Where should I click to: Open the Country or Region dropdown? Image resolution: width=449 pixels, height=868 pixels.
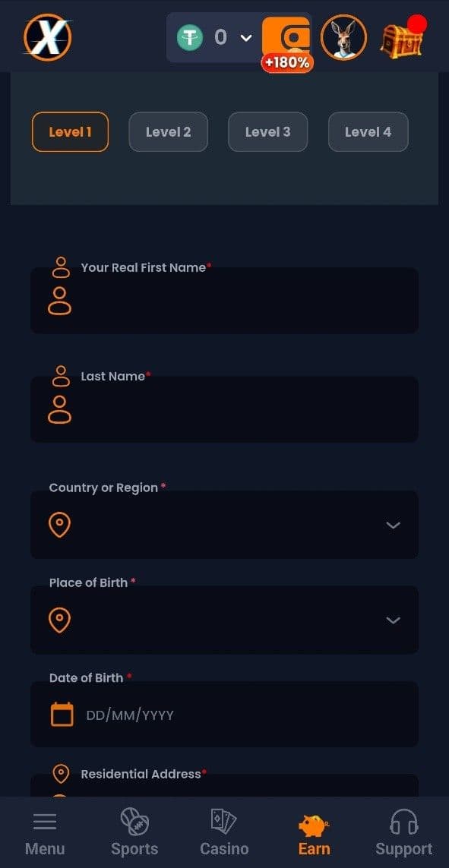pyautogui.click(x=393, y=525)
